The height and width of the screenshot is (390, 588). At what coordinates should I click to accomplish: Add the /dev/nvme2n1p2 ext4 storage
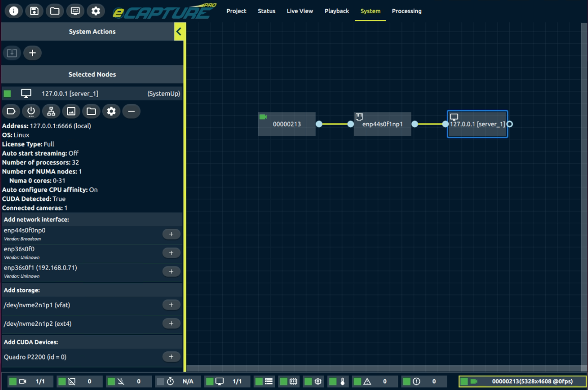click(171, 323)
